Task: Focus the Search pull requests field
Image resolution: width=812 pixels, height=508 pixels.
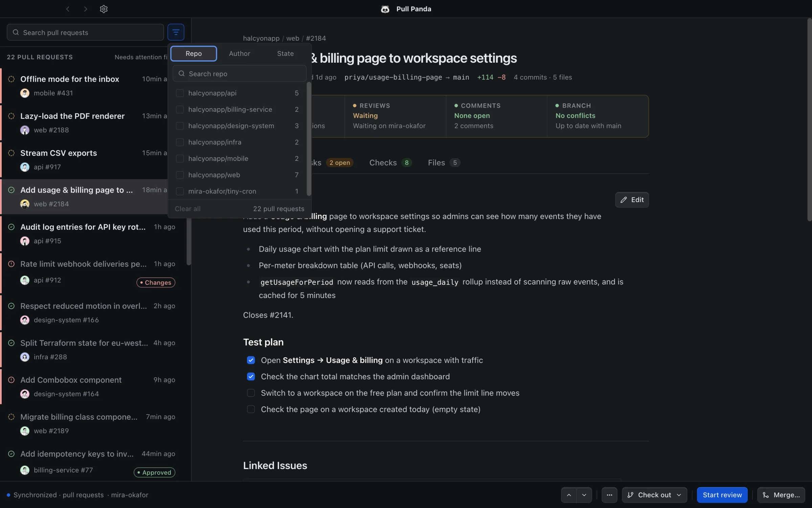Action: coord(85,32)
